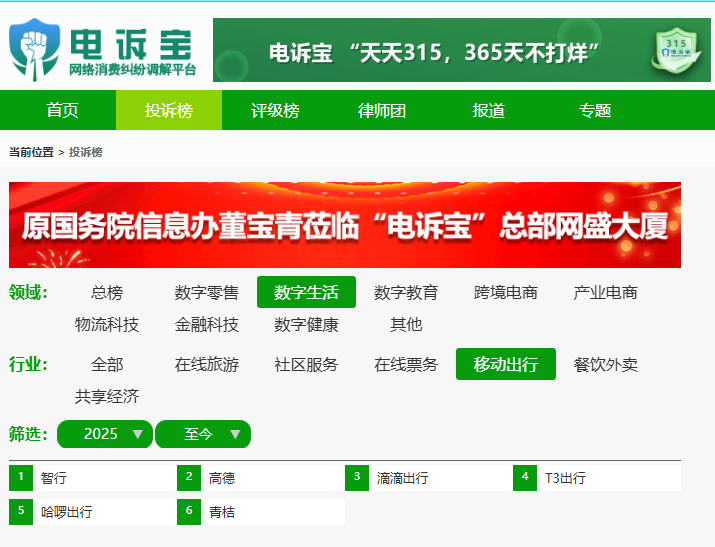
Task: Choose the 共享经济 industry
Action: [107, 397]
